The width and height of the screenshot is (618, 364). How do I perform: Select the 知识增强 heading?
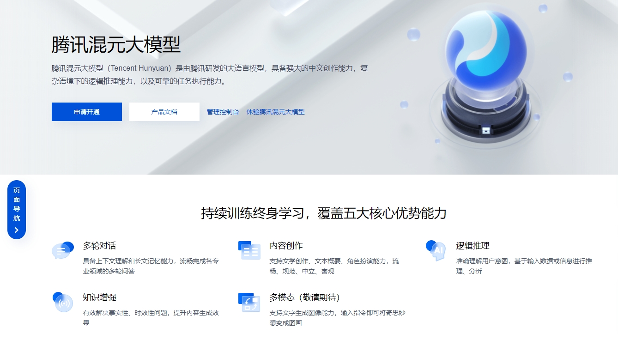(99, 297)
